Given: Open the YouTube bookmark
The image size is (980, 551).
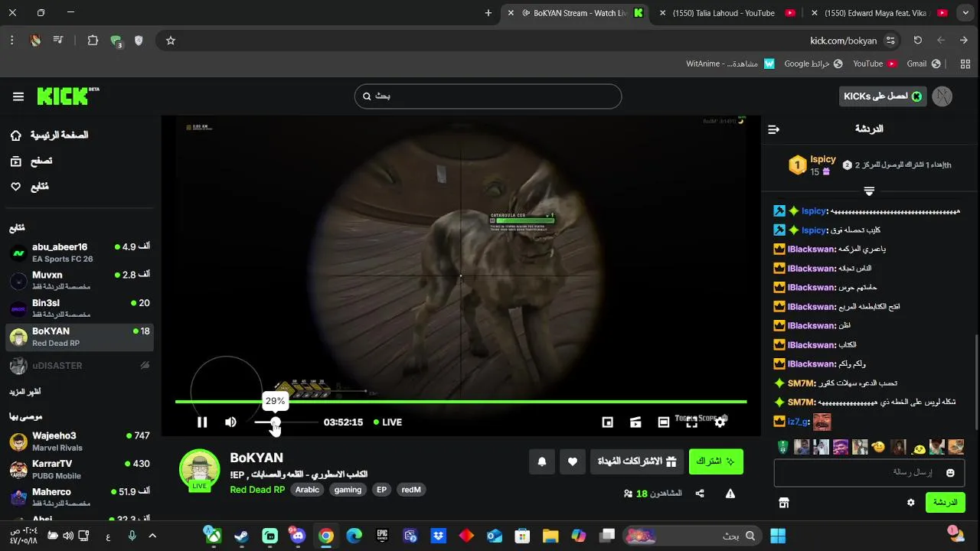Looking at the screenshot, I should [875, 64].
